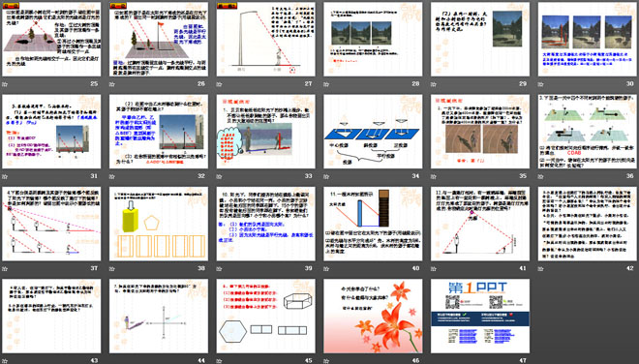Open slide 28 with three photos

(x=373, y=39)
